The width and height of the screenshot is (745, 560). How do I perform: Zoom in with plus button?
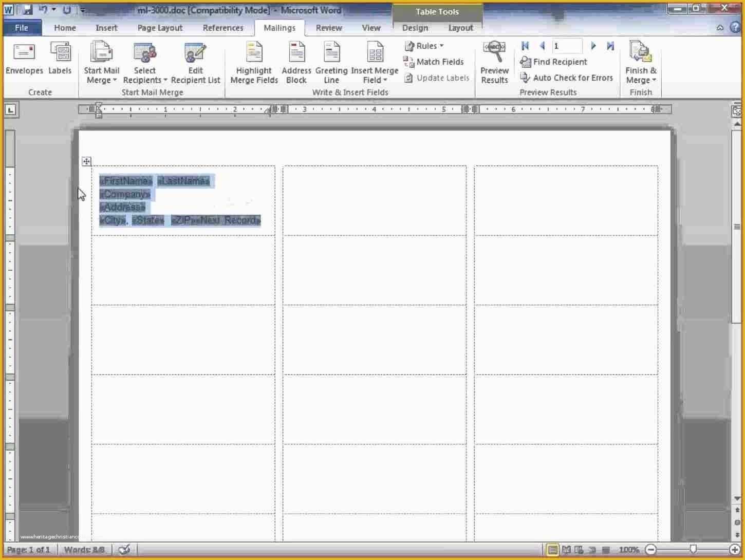click(x=735, y=550)
